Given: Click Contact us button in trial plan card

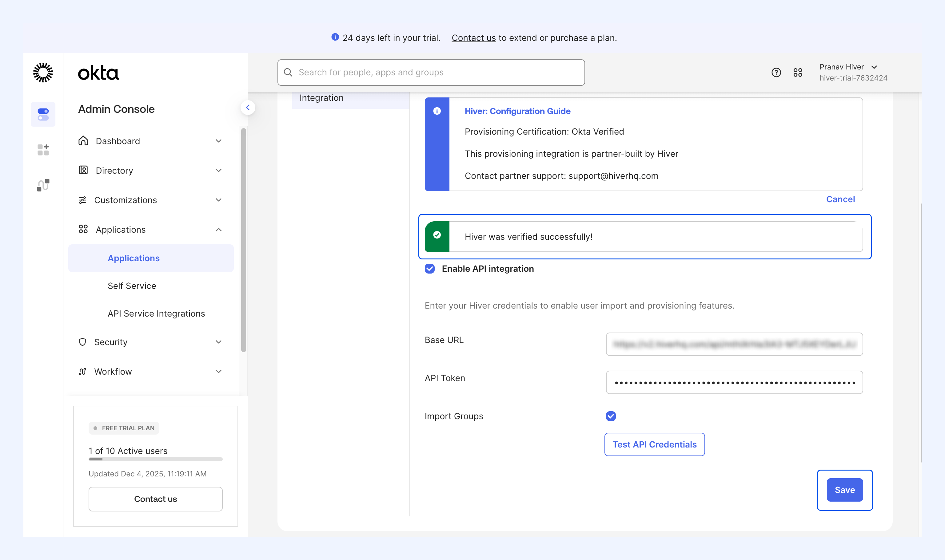Looking at the screenshot, I should pos(156,499).
